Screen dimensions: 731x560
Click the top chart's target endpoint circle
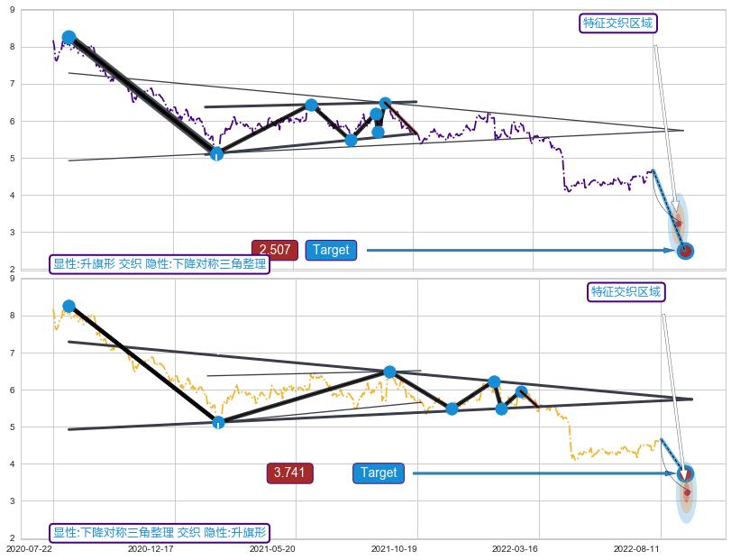pos(685,251)
